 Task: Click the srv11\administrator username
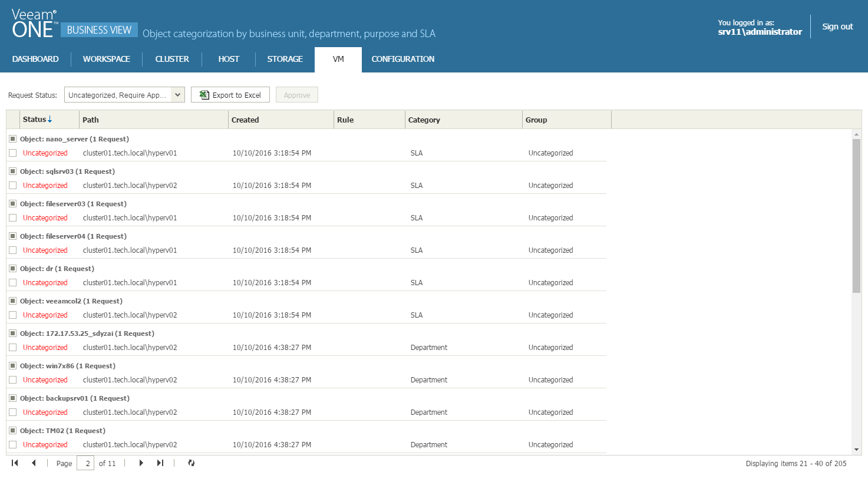pyautogui.click(x=760, y=32)
